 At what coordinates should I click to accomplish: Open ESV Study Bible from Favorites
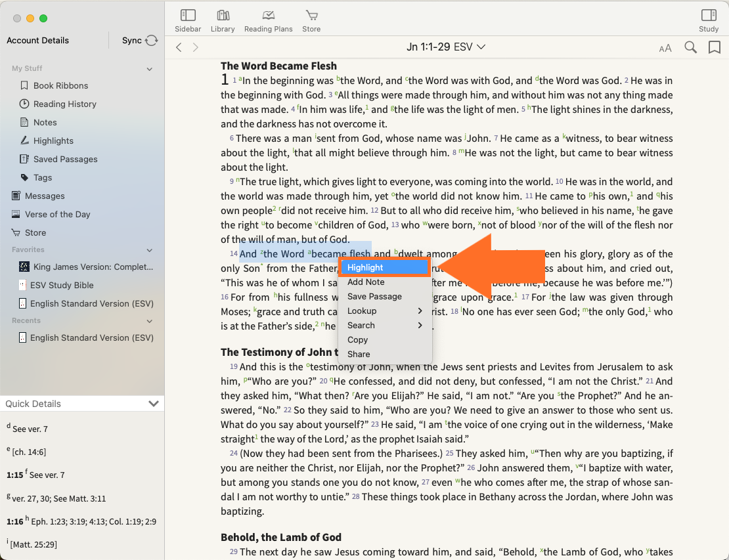tap(62, 285)
